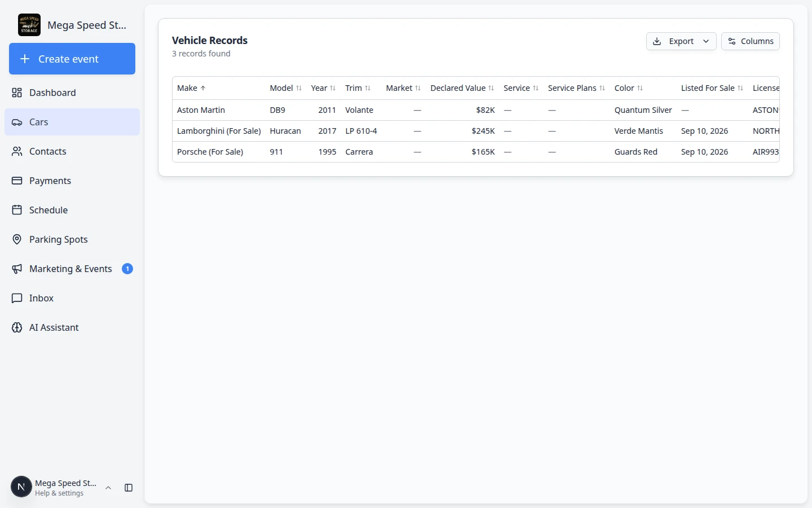The width and height of the screenshot is (812, 508).
Task: Click the Mega Speed Storage logo
Action: coord(29,25)
